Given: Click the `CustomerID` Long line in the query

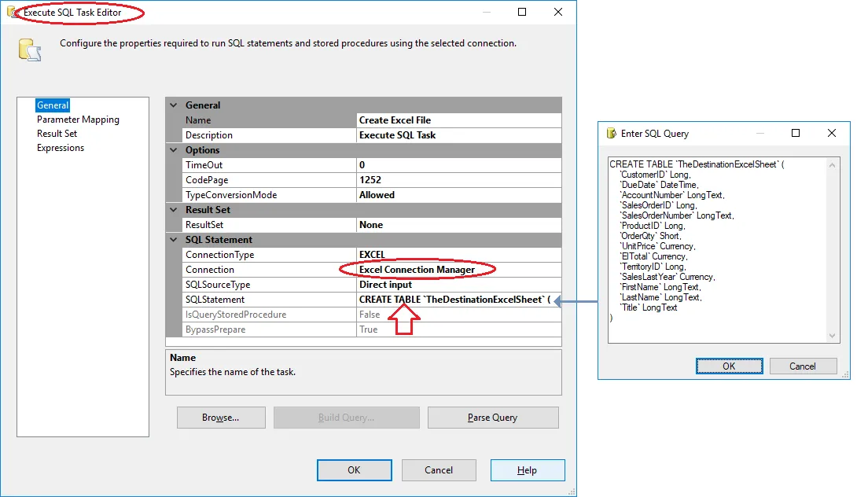Looking at the screenshot, I should [x=656, y=175].
